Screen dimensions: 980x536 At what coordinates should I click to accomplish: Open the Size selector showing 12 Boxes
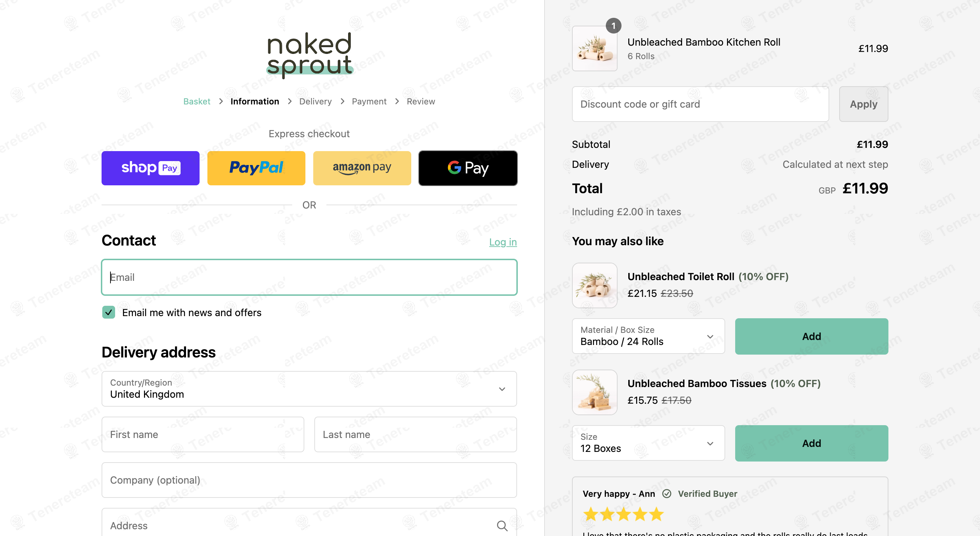pos(648,443)
